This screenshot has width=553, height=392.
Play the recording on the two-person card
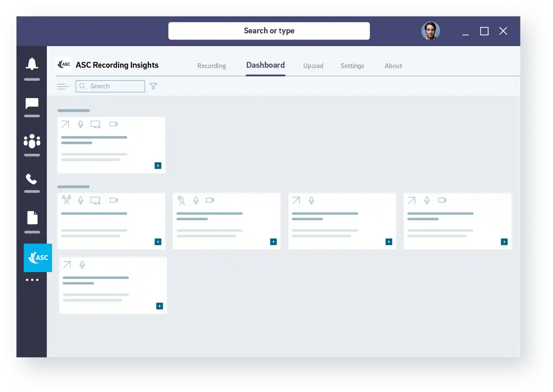[274, 242]
